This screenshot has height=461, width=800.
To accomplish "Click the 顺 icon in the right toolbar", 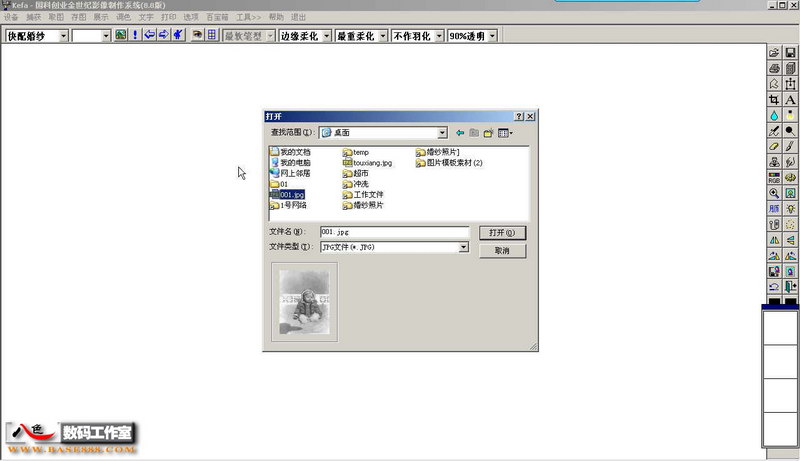I will point(774,209).
